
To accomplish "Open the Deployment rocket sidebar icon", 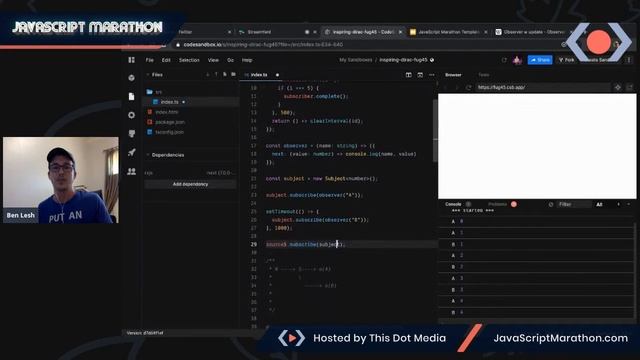I will pos(131,152).
